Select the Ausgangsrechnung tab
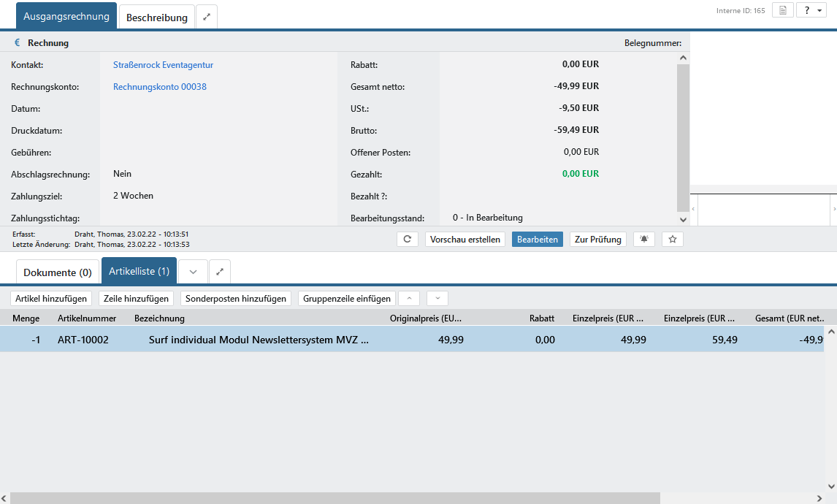 click(x=66, y=16)
